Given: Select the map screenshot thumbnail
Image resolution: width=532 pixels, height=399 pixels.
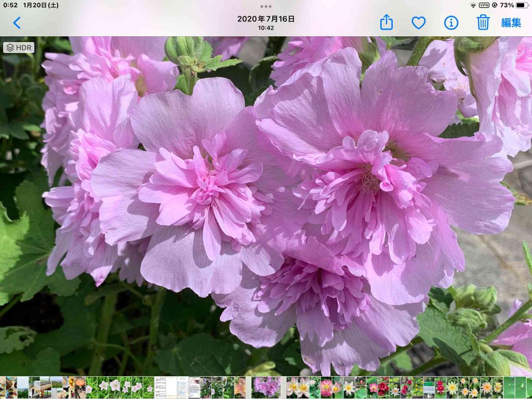Looking at the screenshot, I should [181, 387].
